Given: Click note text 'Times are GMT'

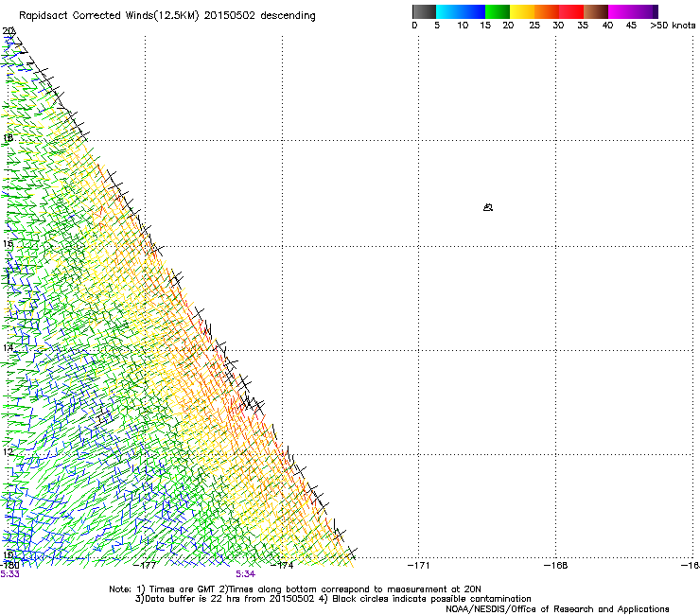Looking at the screenshot, I should click(x=182, y=589).
